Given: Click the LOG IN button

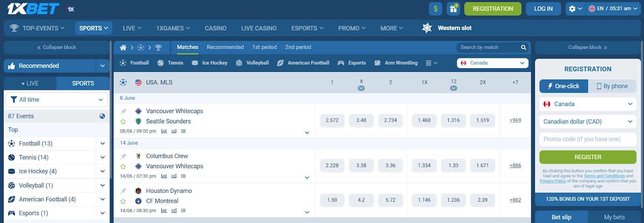Looking at the screenshot, I should point(543,9).
